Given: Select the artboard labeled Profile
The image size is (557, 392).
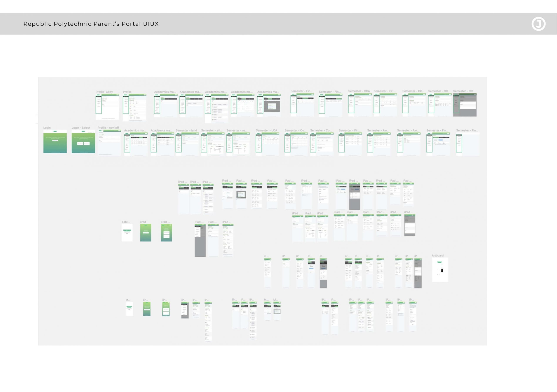Looking at the screenshot, I should tap(134, 107).
